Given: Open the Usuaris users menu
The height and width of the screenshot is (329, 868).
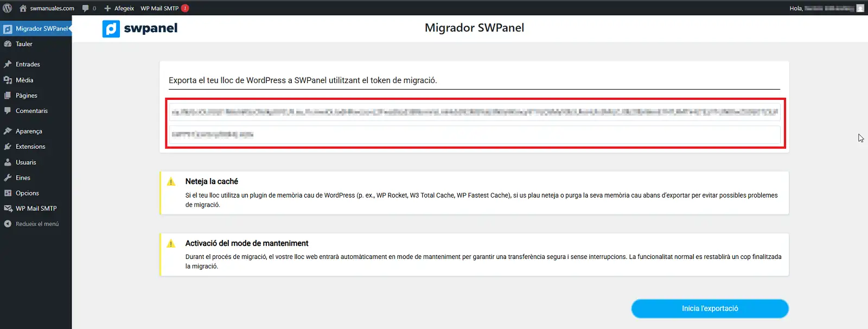Looking at the screenshot, I should point(25,162).
